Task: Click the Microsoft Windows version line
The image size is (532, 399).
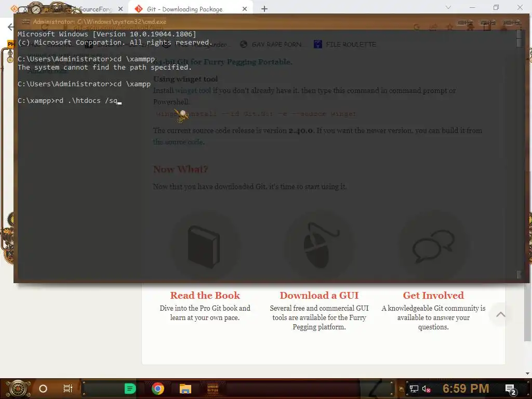Action: 107,34
